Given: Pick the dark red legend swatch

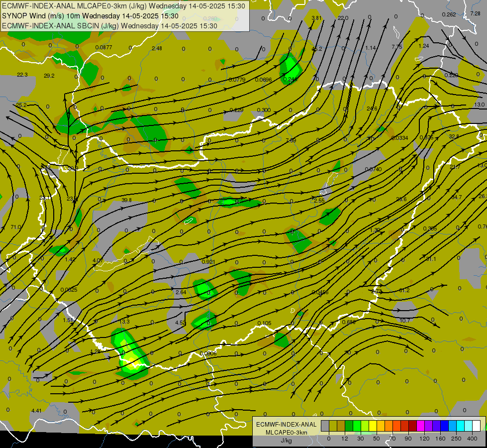Looking at the screenshot, I should pos(412,426).
